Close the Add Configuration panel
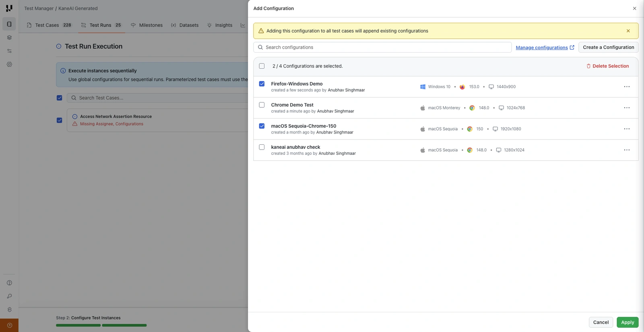644x332 pixels. click(634, 8)
